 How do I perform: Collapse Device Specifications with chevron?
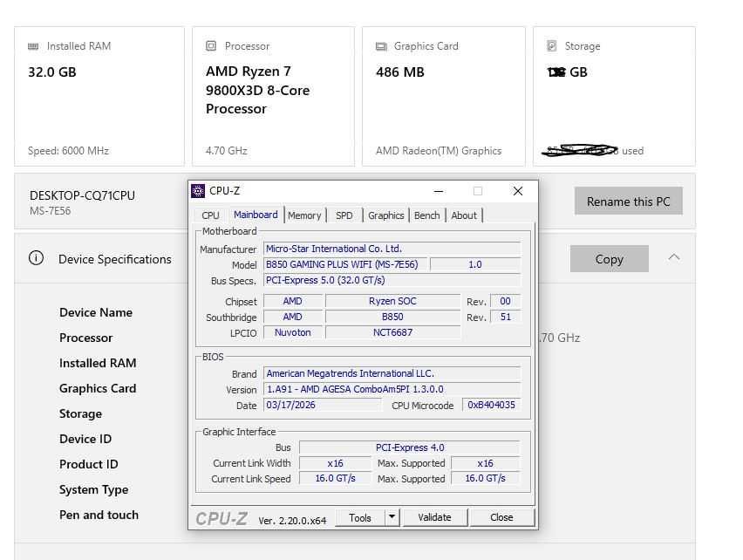[674, 257]
